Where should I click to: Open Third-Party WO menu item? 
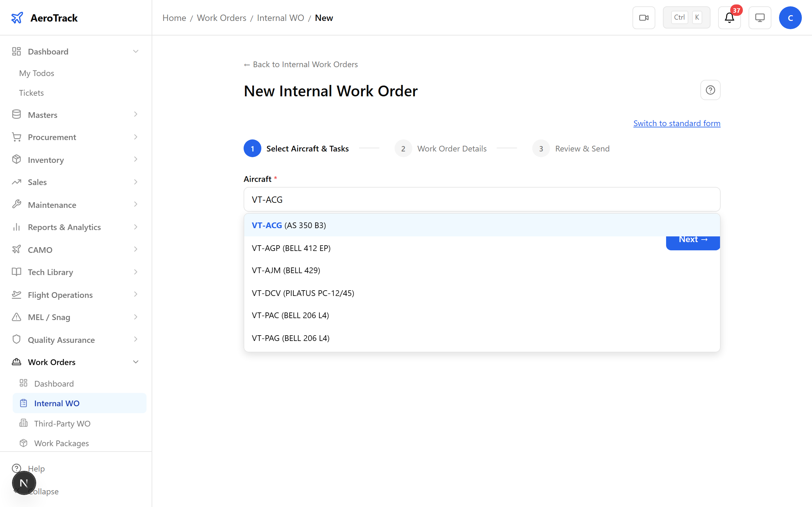(x=62, y=424)
